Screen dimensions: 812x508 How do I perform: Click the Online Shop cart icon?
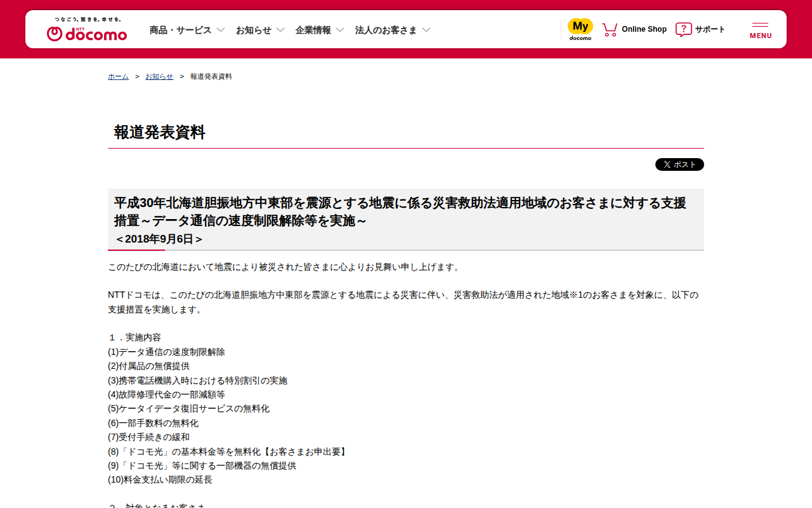[x=610, y=29]
